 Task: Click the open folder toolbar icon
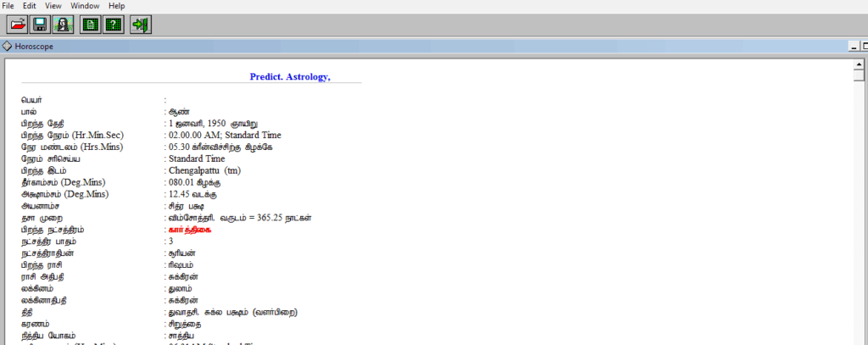(17, 25)
